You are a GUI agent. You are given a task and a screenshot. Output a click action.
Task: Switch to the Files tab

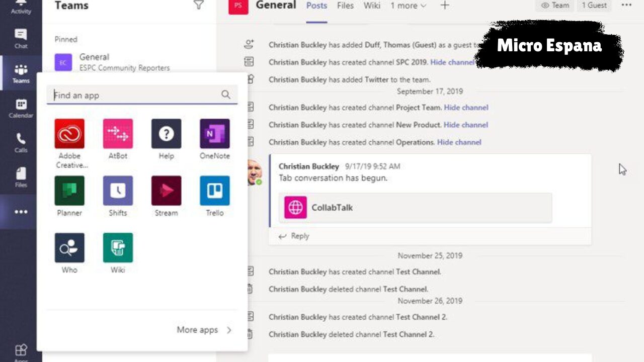[x=345, y=6]
